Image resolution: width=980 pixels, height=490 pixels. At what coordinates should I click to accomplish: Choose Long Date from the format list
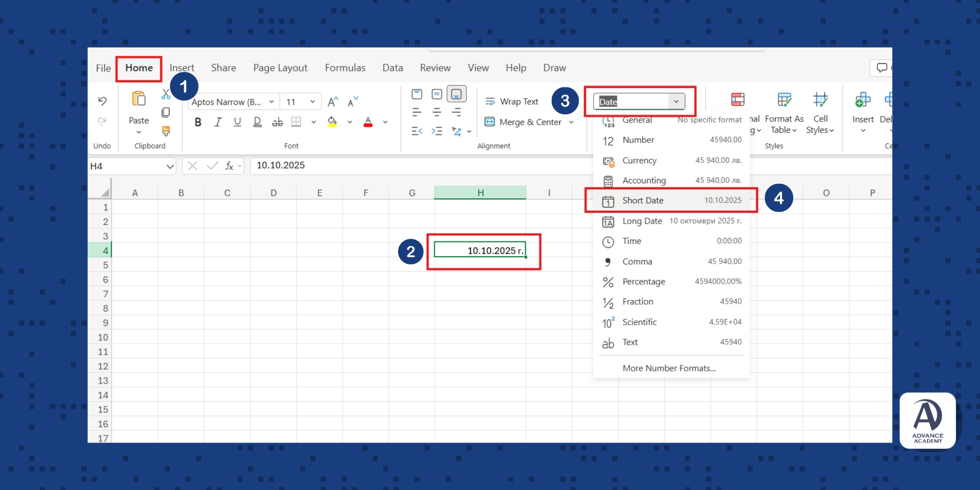point(671,221)
